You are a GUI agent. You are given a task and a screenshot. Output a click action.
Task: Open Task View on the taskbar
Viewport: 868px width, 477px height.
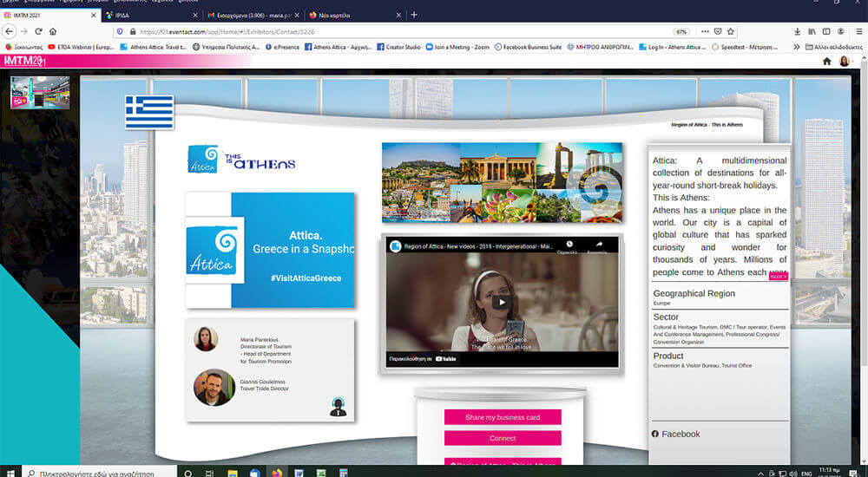[x=210, y=473]
